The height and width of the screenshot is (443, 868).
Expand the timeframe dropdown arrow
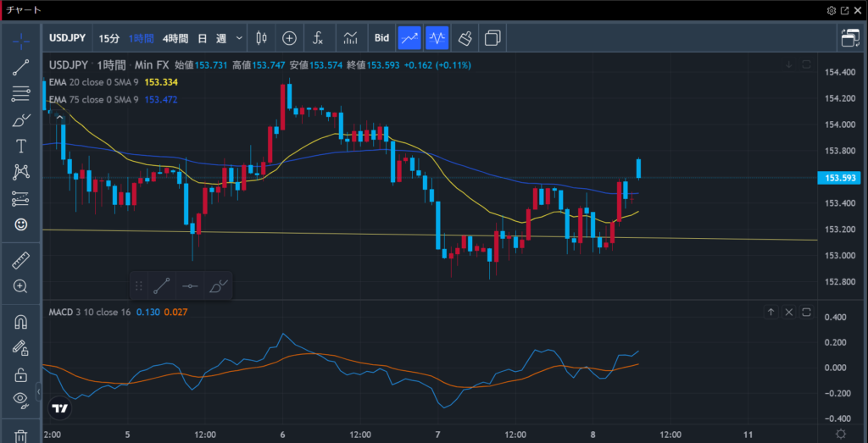click(240, 38)
